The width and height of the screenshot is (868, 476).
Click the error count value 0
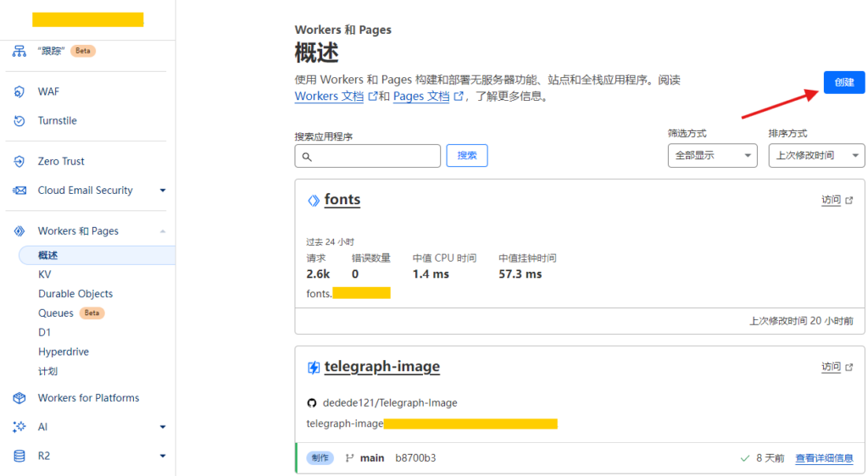[x=355, y=274]
